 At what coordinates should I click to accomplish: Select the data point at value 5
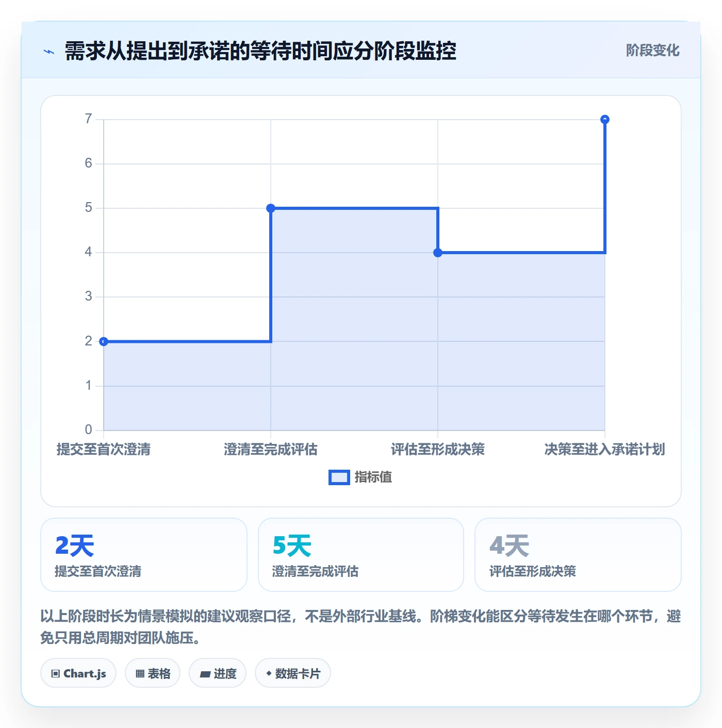coord(271,208)
